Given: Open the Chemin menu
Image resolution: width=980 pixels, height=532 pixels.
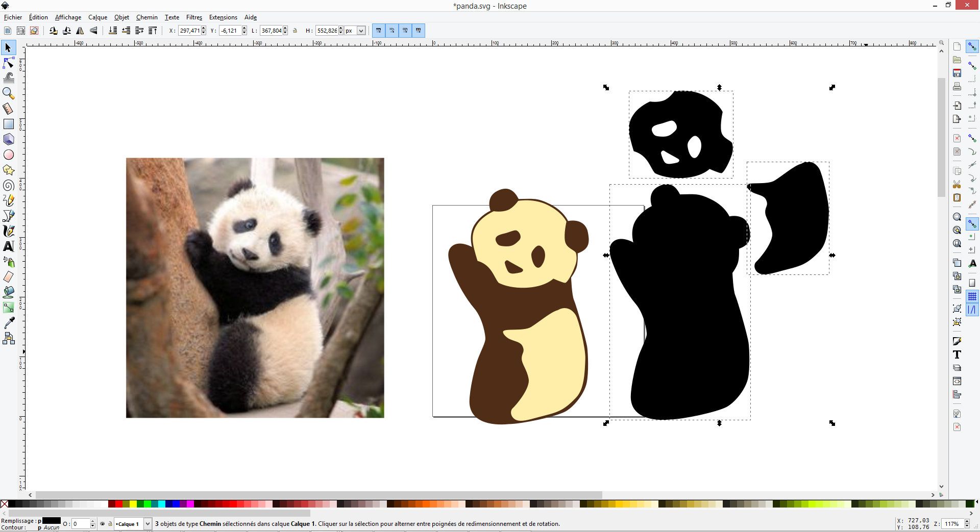Looking at the screenshot, I should 146,17.
